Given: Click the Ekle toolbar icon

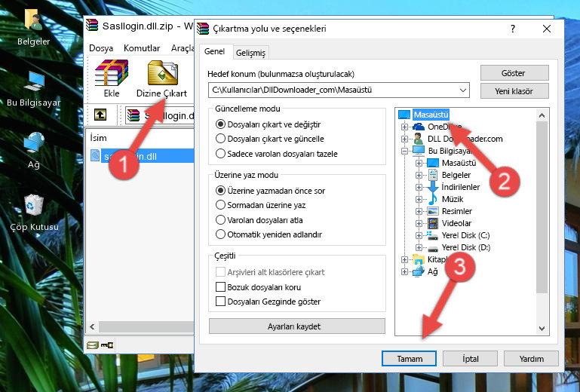Looking at the screenshot, I should point(111,79).
